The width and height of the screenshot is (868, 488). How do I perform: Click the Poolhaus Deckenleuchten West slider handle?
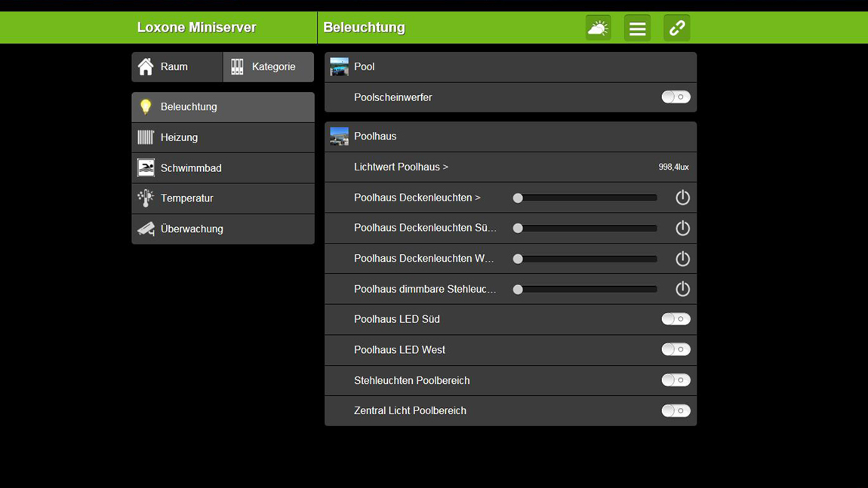pyautogui.click(x=518, y=259)
